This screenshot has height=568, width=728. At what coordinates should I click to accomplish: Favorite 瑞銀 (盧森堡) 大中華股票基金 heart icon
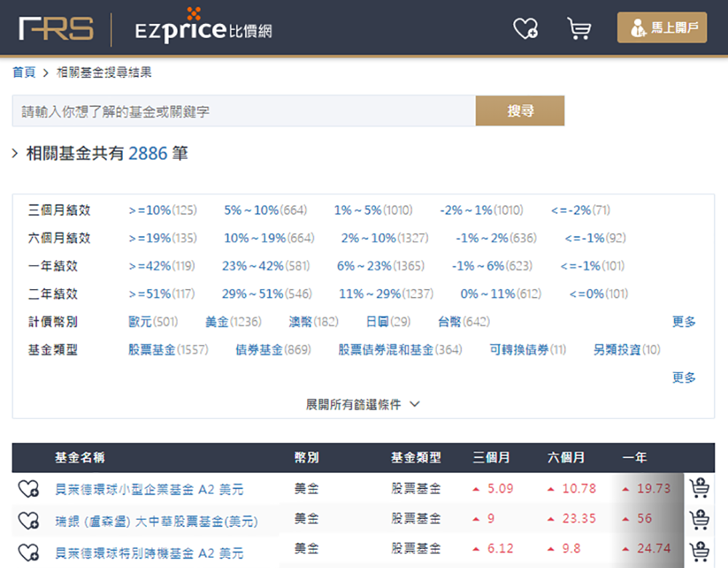point(29,521)
